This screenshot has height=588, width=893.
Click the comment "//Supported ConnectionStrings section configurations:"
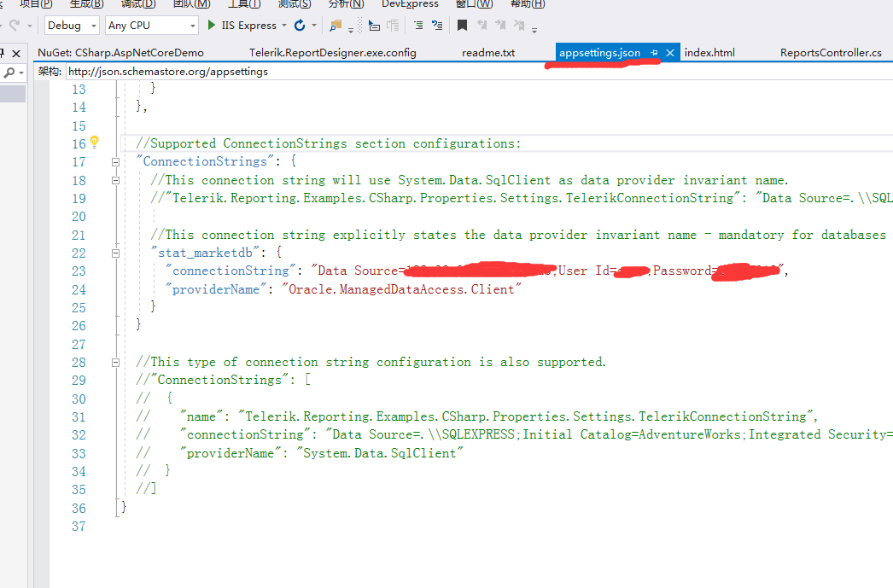[328, 143]
